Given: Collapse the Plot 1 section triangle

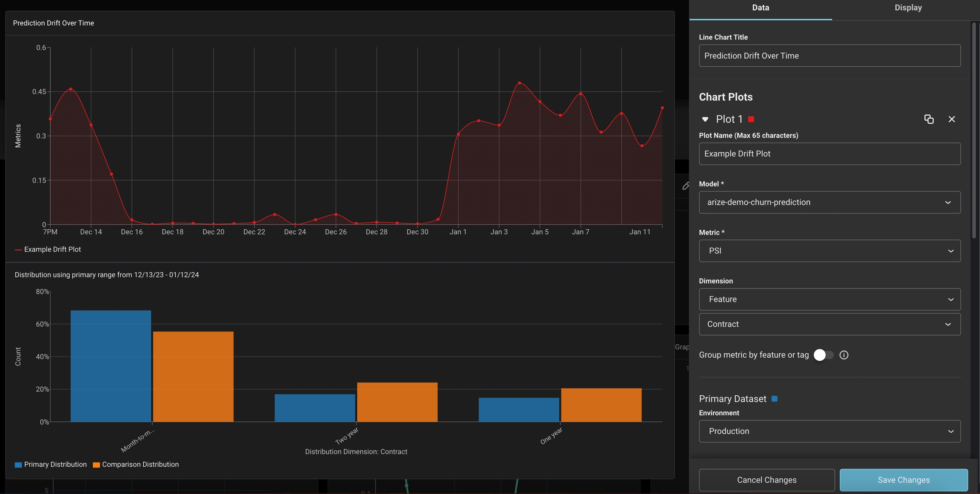Looking at the screenshot, I should [705, 120].
